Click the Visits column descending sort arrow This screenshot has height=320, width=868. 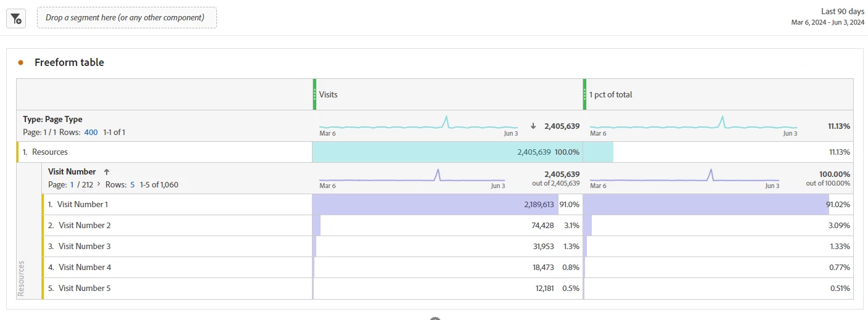tap(533, 126)
